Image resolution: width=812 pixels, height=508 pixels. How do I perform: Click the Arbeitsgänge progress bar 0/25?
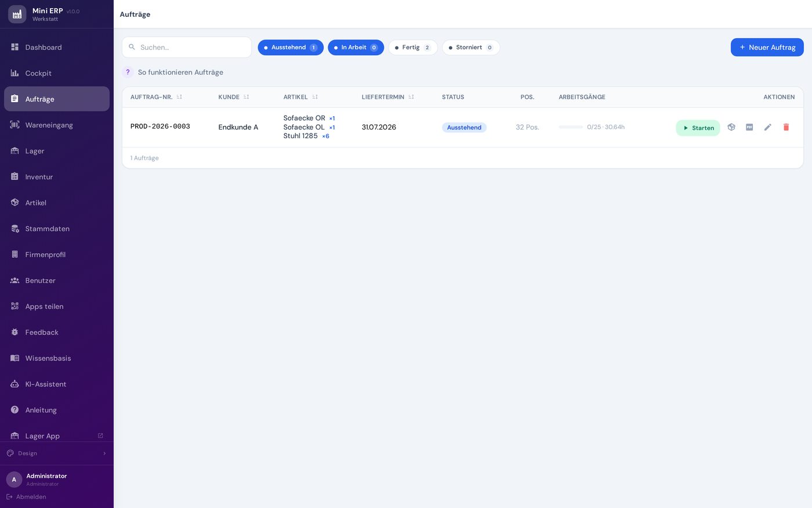(x=571, y=127)
